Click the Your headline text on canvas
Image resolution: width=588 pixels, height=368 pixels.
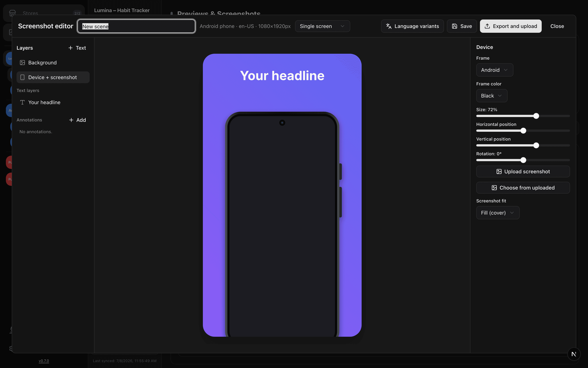click(x=282, y=75)
